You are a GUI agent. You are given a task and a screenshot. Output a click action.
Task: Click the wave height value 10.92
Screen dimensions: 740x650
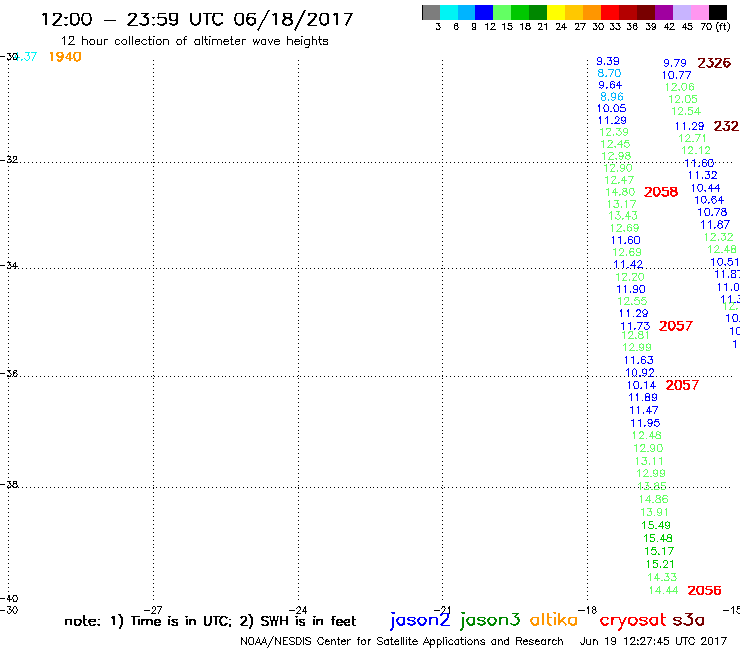point(640,372)
